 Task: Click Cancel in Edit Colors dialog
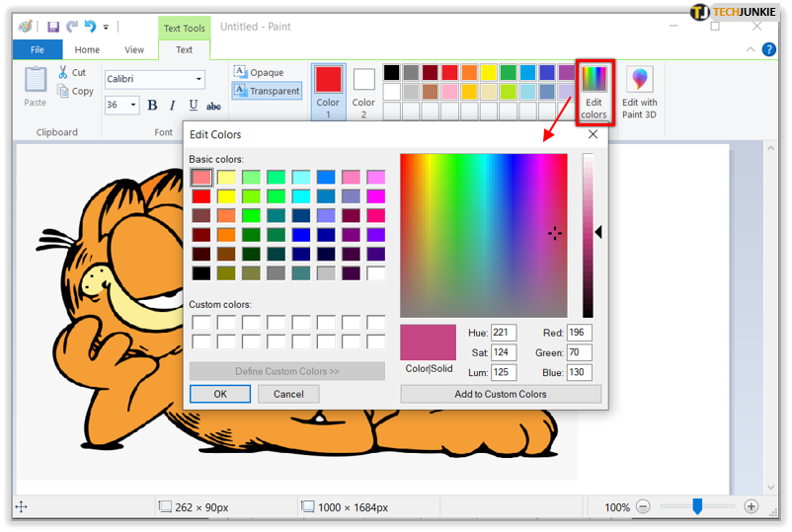click(x=288, y=394)
